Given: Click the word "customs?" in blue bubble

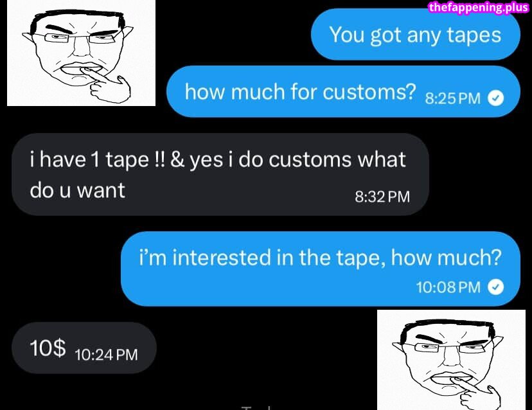Looking at the screenshot, I should tap(369, 93).
